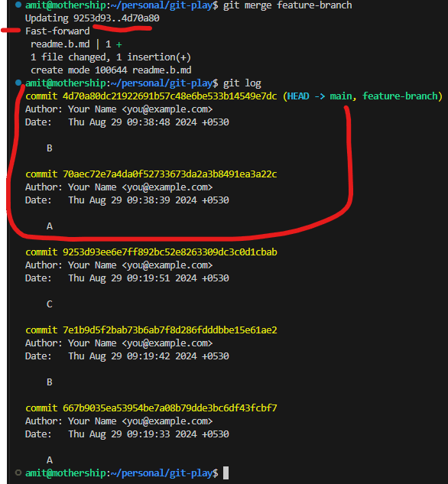Viewport: 448px width, 484px height.
Task: Click '1 file changed, 1 insertion(+)' line
Action: click(111, 57)
